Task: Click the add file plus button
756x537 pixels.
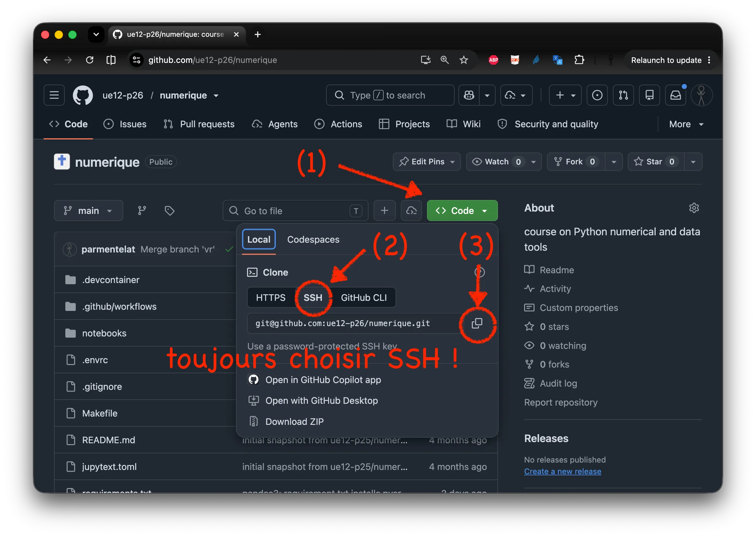Action: tap(384, 210)
